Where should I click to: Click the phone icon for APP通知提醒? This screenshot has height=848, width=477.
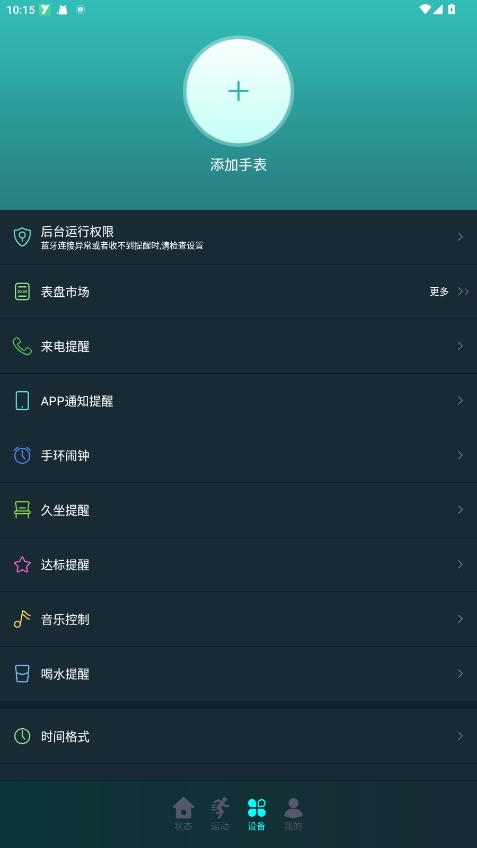[22, 401]
